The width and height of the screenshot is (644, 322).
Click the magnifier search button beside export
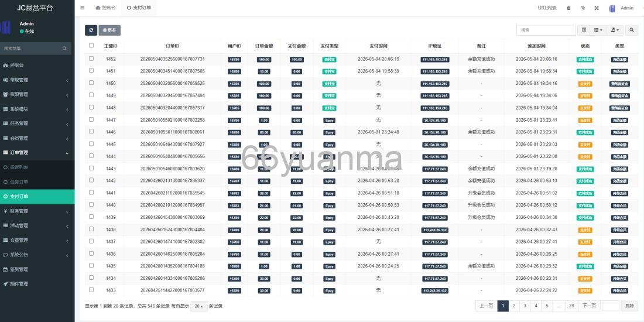click(x=632, y=30)
